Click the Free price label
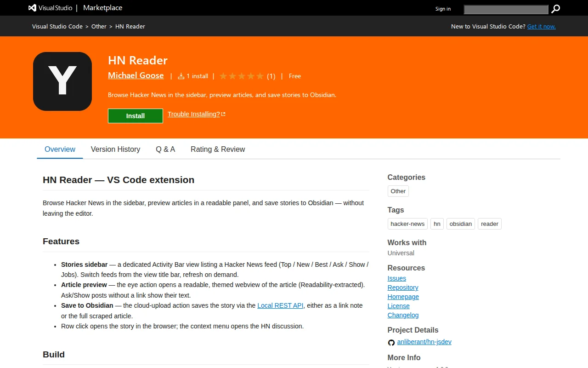This screenshot has width=588, height=368. pyautogui.click(x=295, y=76)
